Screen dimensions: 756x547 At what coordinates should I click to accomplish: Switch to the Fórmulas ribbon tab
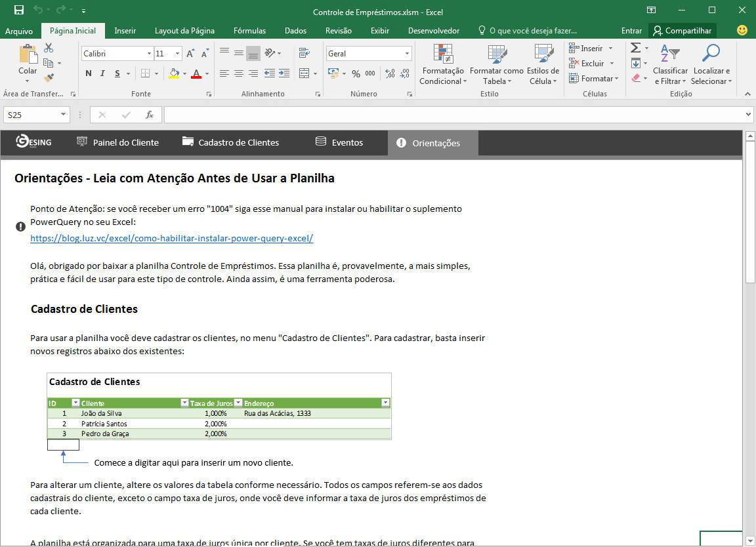pos(249,31)
